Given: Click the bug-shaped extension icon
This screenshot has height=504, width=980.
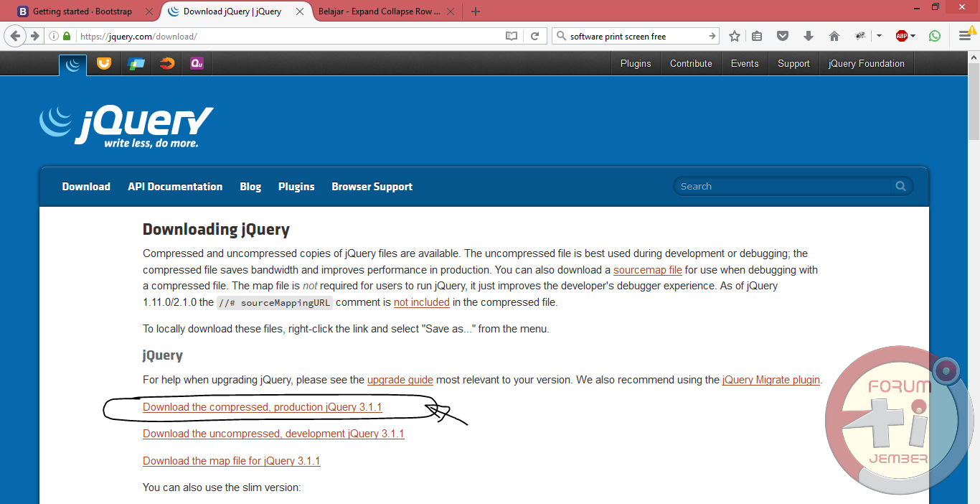Looking at the screenshot, I should (860, 36).
